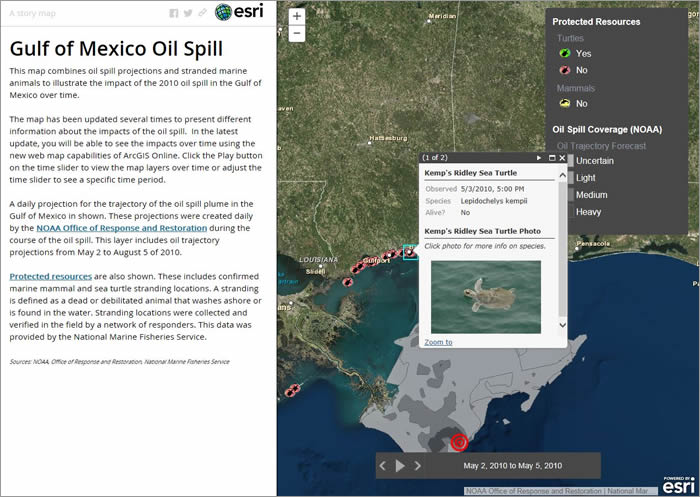Zoom out on the map
This screenshot has height=497, width=700.
(297, 33)
